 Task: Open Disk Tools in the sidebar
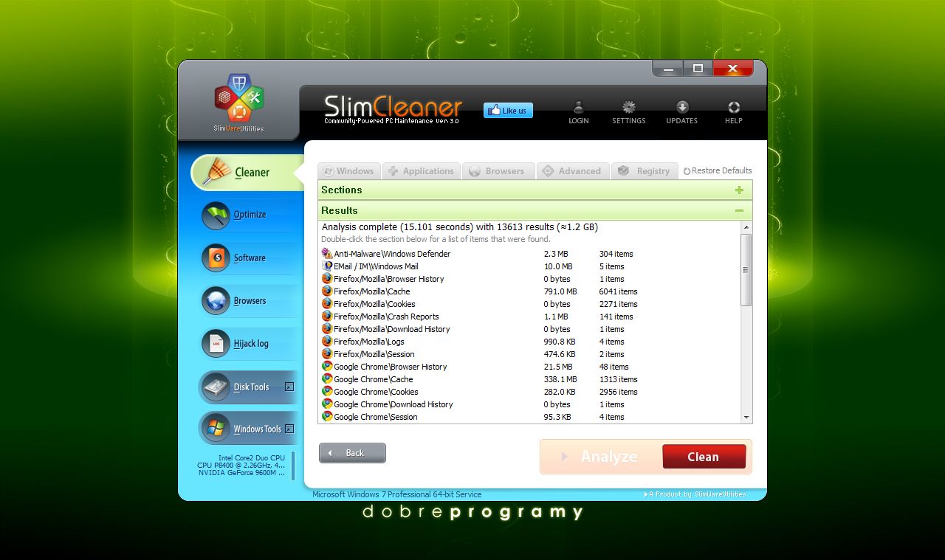(249, 387)
